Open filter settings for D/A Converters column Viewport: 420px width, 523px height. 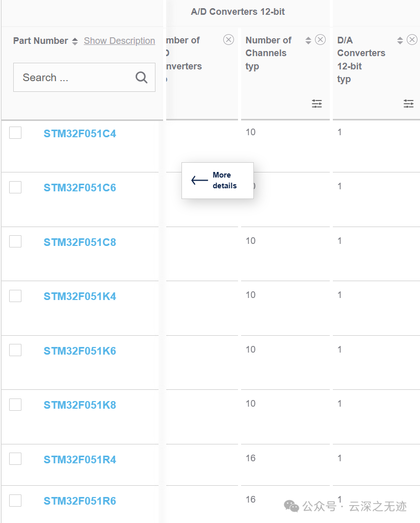[x=408, y=104]
